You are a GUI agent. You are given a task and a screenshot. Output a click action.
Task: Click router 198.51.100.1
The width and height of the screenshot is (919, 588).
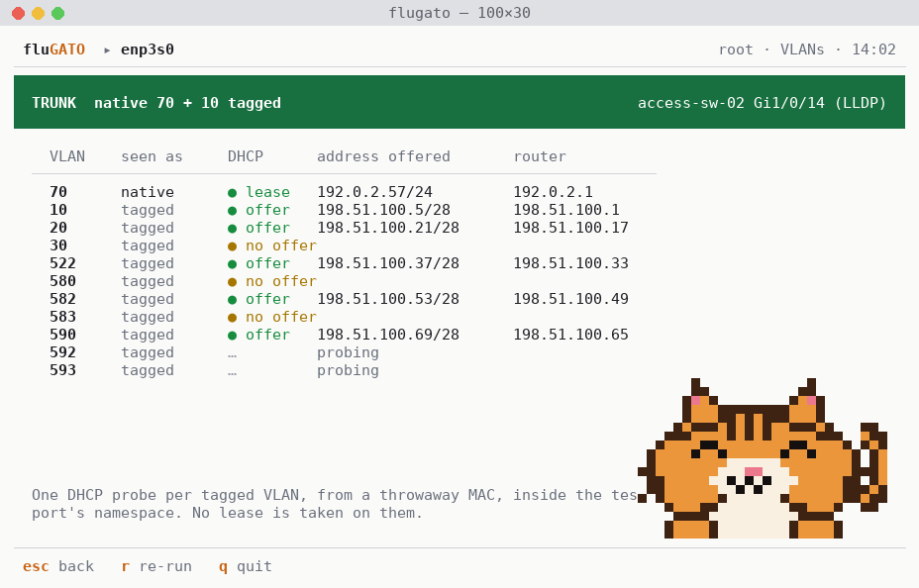coord(566,210)
